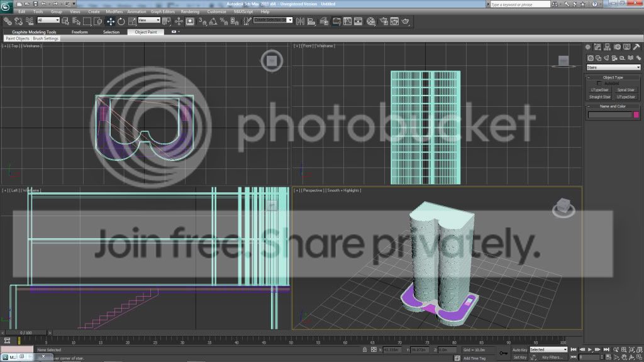Screen dimensions: 644x362
Task: Toggle the Selection Lock padlock icon
Action: coord(365,349)
